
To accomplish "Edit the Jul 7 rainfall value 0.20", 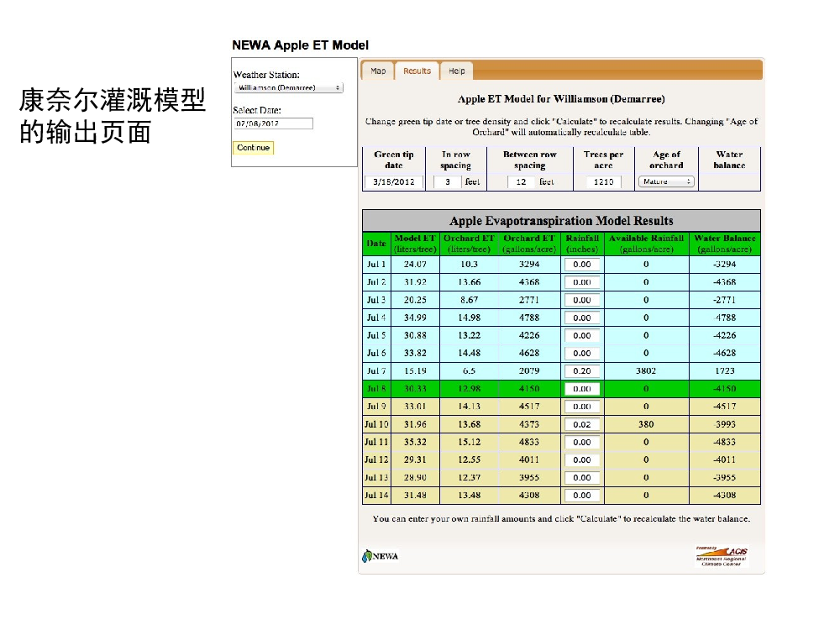I will click(582, 371).
